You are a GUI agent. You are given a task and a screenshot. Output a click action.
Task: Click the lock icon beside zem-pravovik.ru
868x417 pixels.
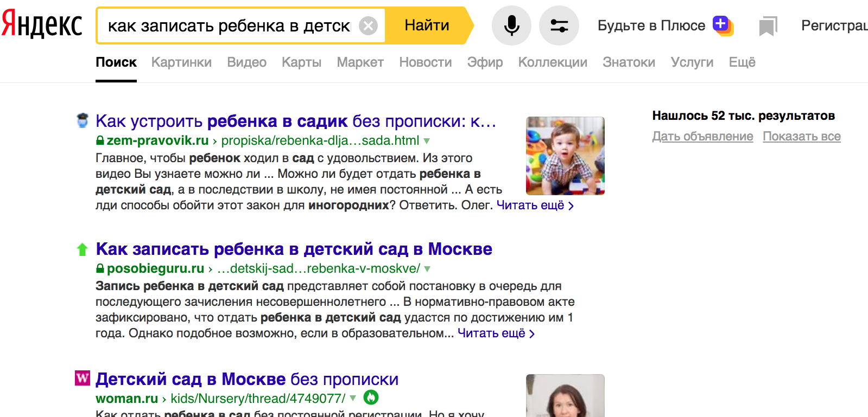100,140
